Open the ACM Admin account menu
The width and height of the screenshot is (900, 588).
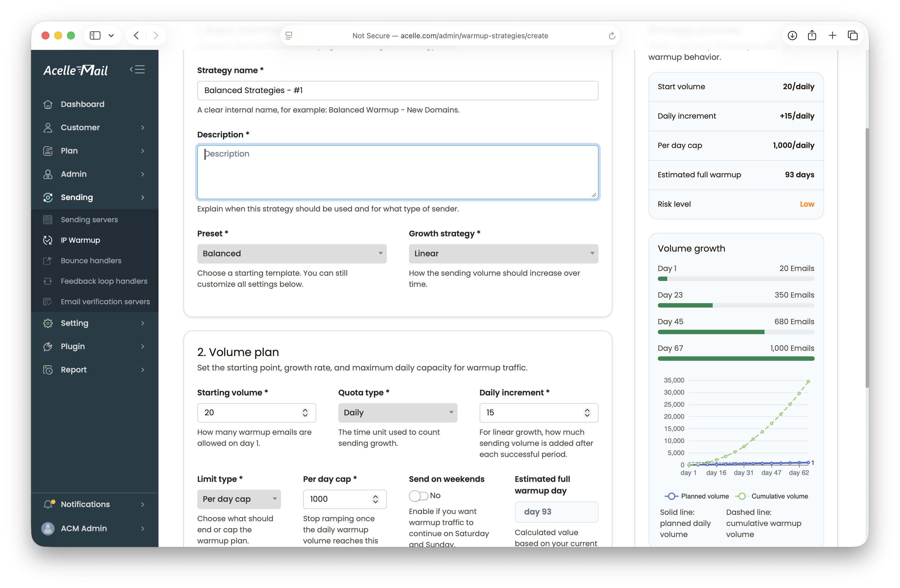[x=95, y=528]
